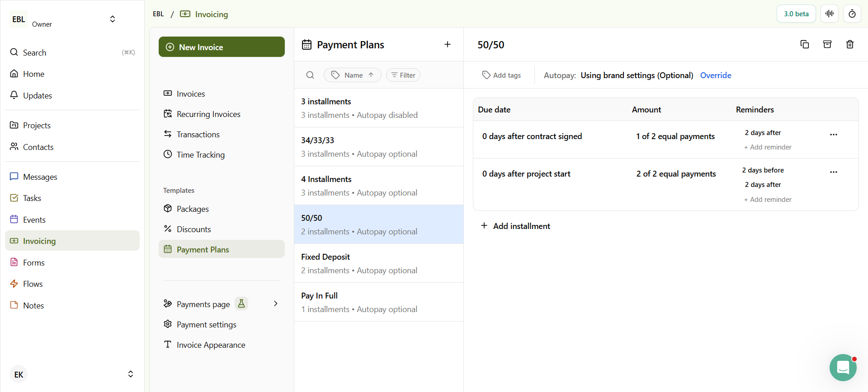Image resolution: width=868 pixels, height=392 pixels.
Task: Open the more options for project start installment
Action: (x=834, y=172)
